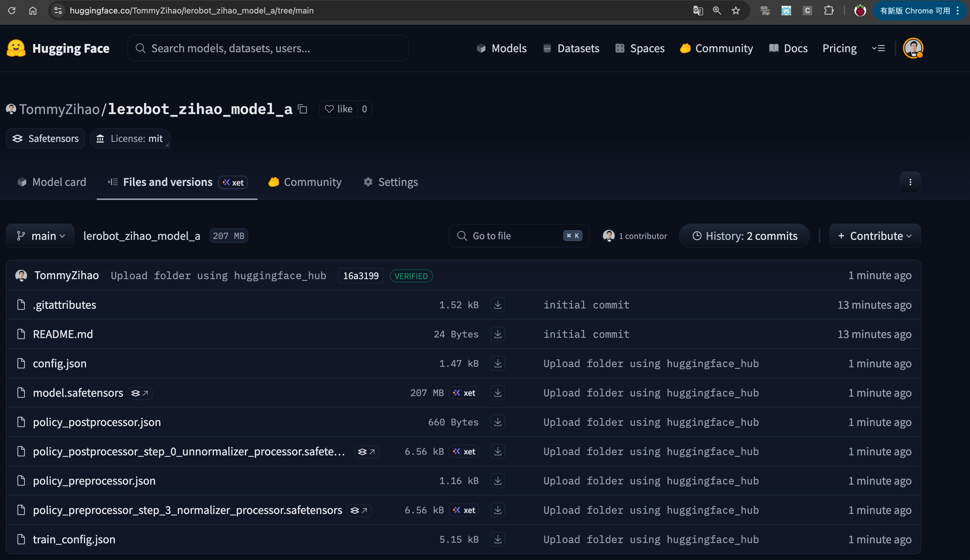Open the three-dot repository options menu
This screenshot has width=970, height=560.
910,182
